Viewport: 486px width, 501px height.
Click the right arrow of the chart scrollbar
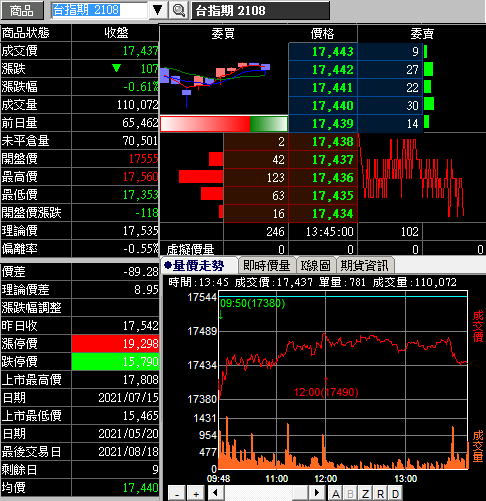click(x=317, y=493)
